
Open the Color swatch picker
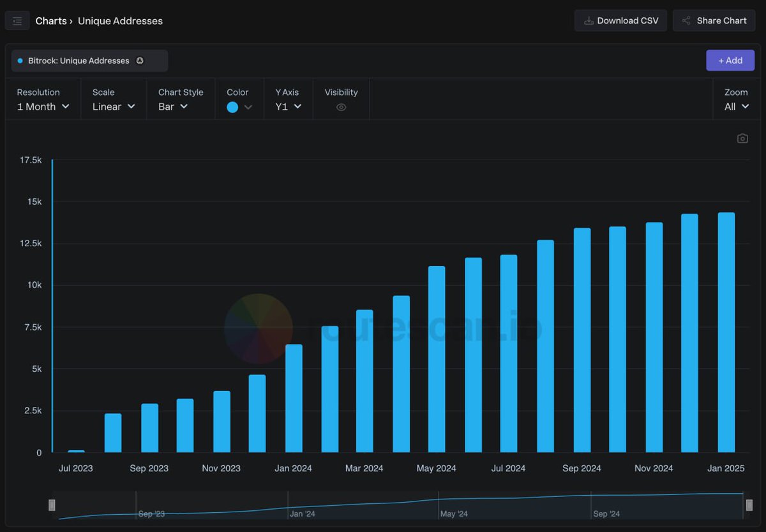point(232,107)
